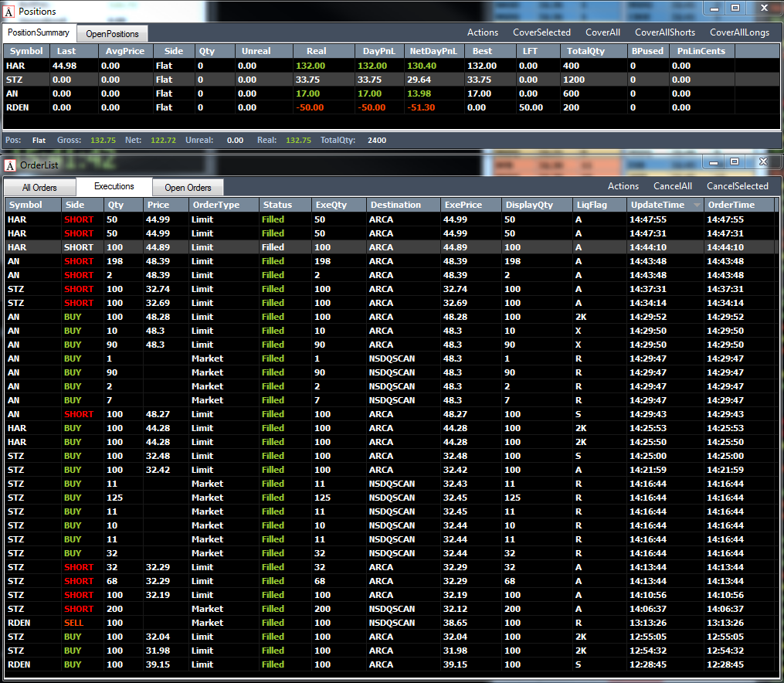Click RDEN's -51.30 NetDayPnL value

(421, 107)
